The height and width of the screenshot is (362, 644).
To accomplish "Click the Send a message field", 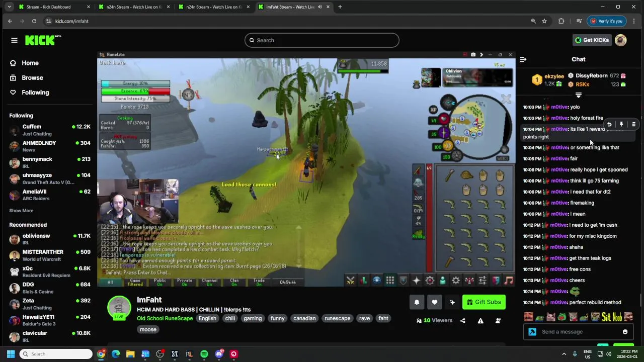I will (x=579, y=332).
